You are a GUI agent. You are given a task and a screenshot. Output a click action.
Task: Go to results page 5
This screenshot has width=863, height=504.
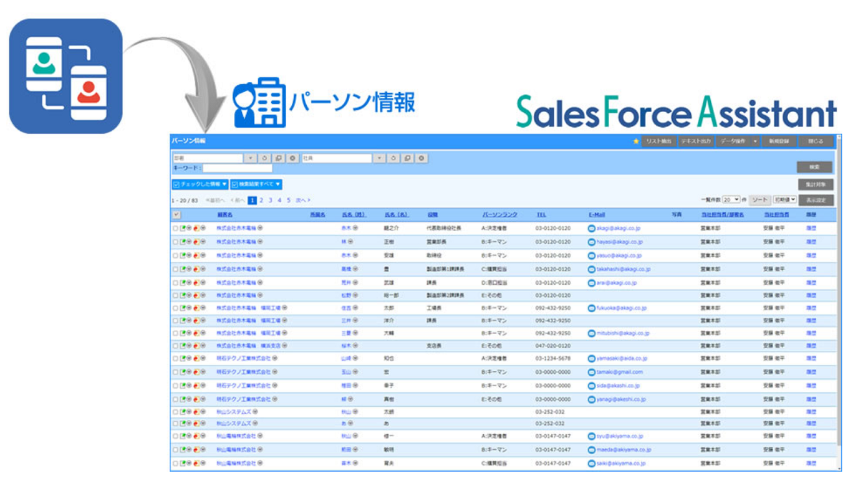click(x=289, y=200)
